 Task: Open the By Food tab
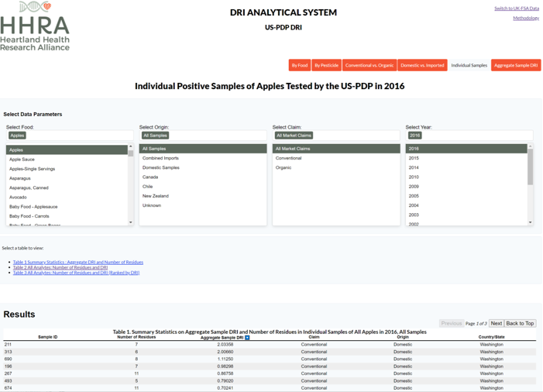click(300, 65)
